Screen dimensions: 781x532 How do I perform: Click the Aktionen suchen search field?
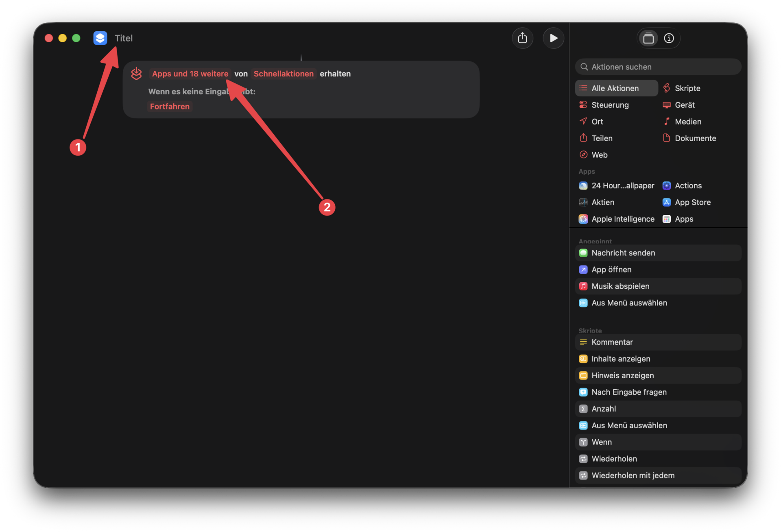pyautogui.click(x=658, y=66)
